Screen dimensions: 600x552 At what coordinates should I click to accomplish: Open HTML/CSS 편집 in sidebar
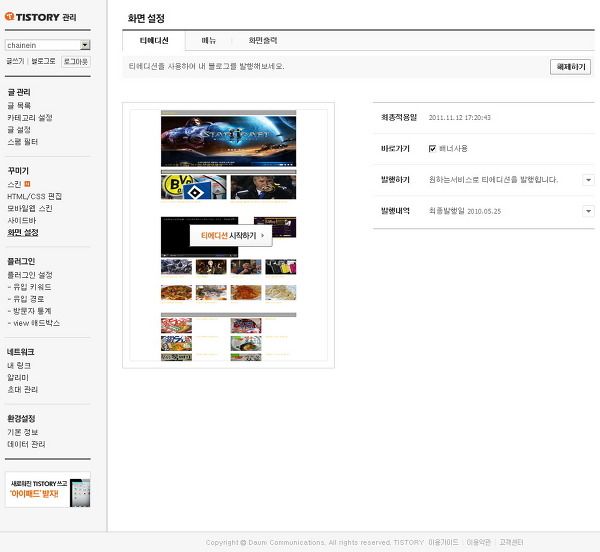click(x=34, y=196)
